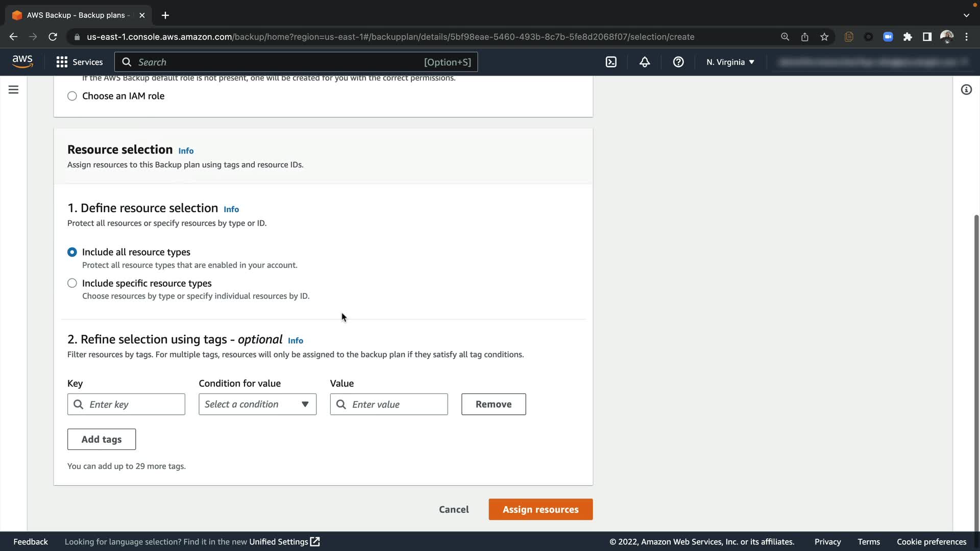Open the AWS support help icon
The width and height of the screenshot is (980, 551).
tap(678, 62)
